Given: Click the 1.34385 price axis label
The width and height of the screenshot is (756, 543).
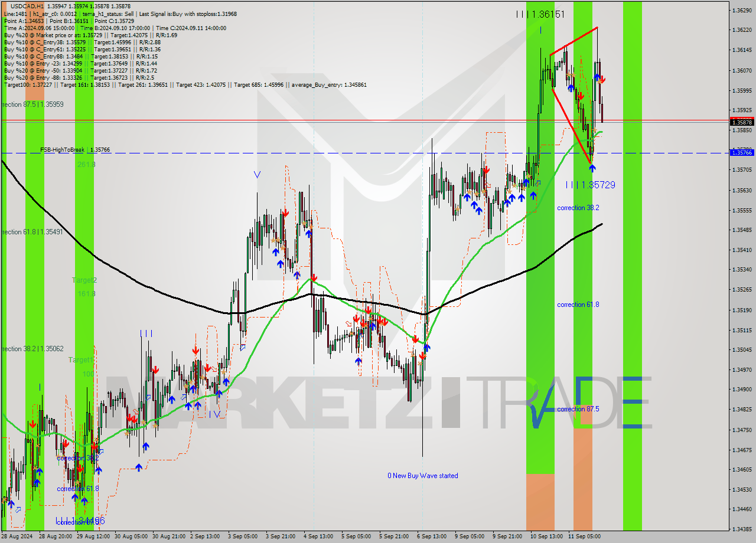Looking at the screenshot, I should 742,529.
